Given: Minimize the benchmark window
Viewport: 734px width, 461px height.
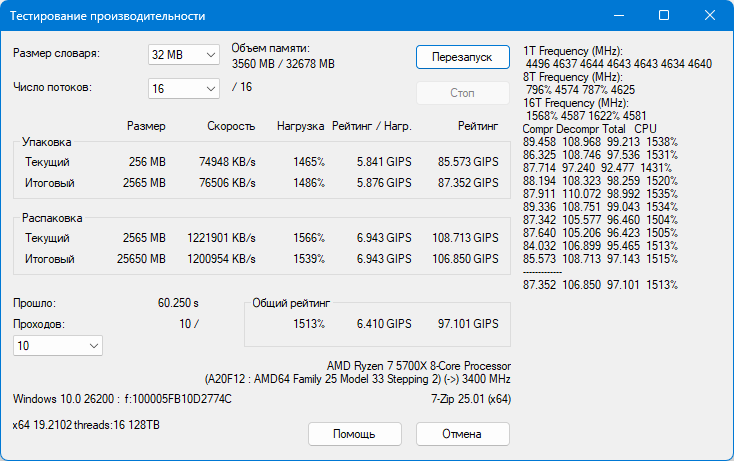Looking at the screenshot, I should pos(619,15).
